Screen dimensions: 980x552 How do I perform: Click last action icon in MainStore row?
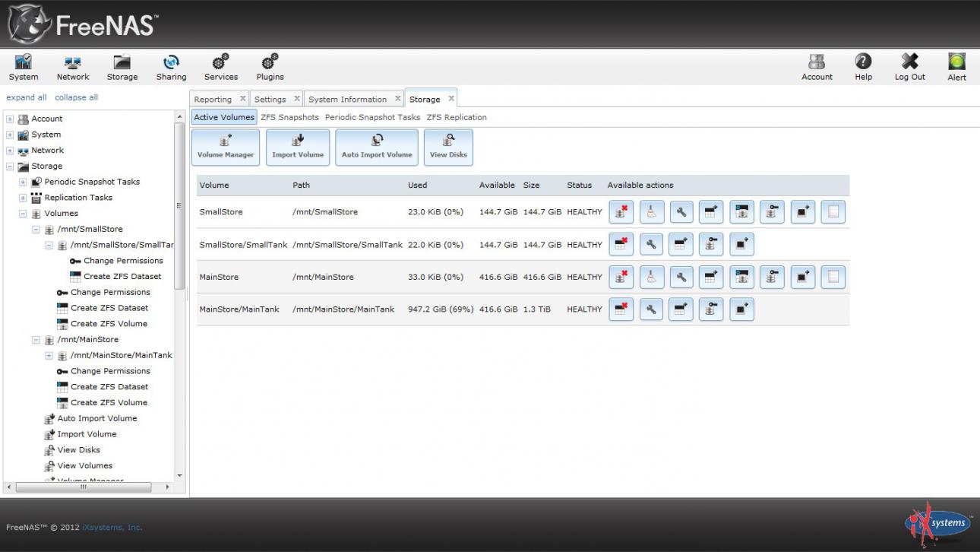833,278
